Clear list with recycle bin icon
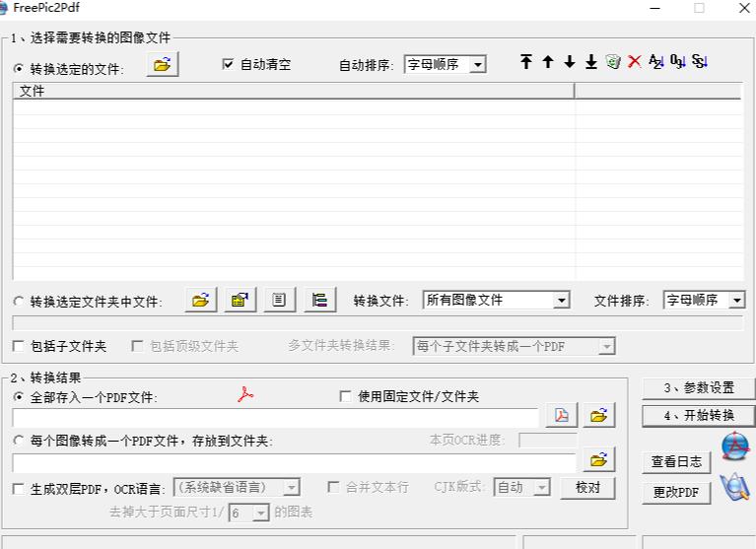This screenshot has width=756, height=549. [613, 62]
